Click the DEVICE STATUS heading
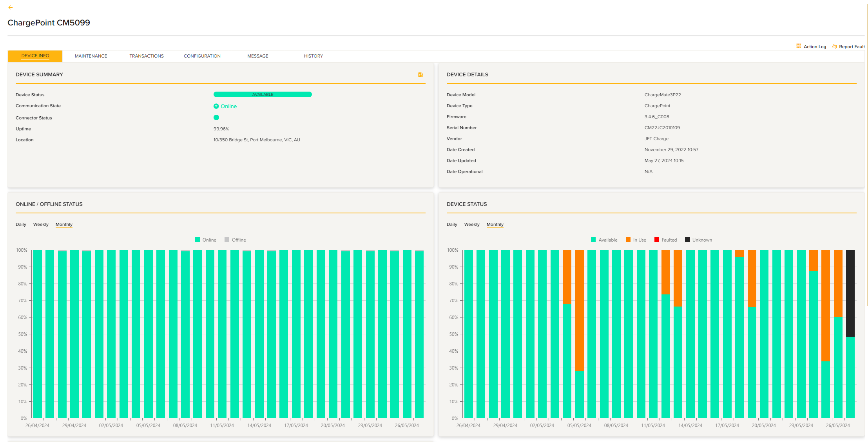The height and width of the screenshot is (442, 868). [x=467, y=204]
